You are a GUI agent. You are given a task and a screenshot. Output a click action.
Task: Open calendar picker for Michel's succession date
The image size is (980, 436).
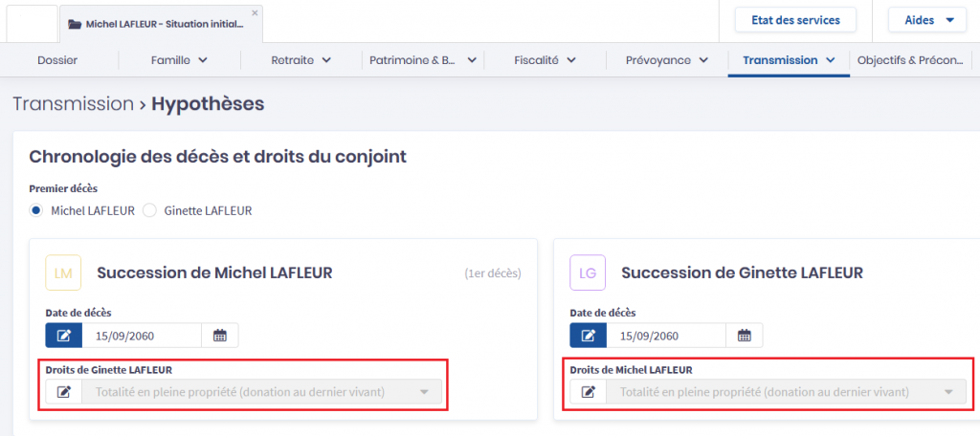220,336
